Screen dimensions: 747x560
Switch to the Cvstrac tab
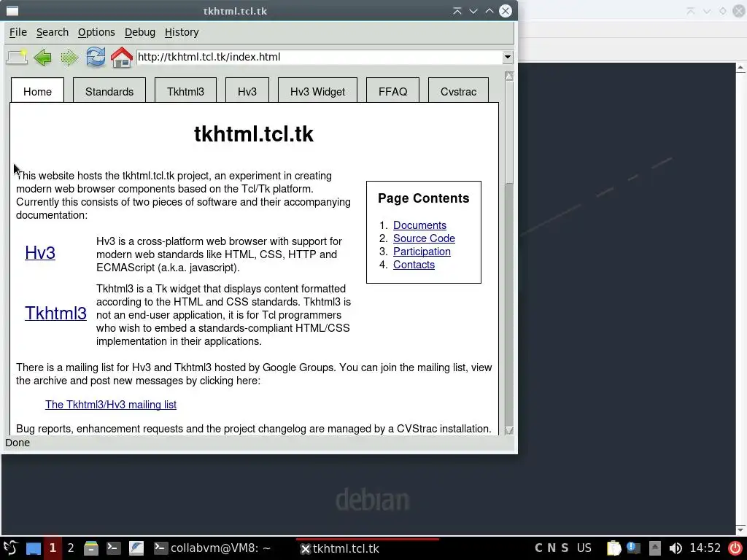[x=458, y=91]
